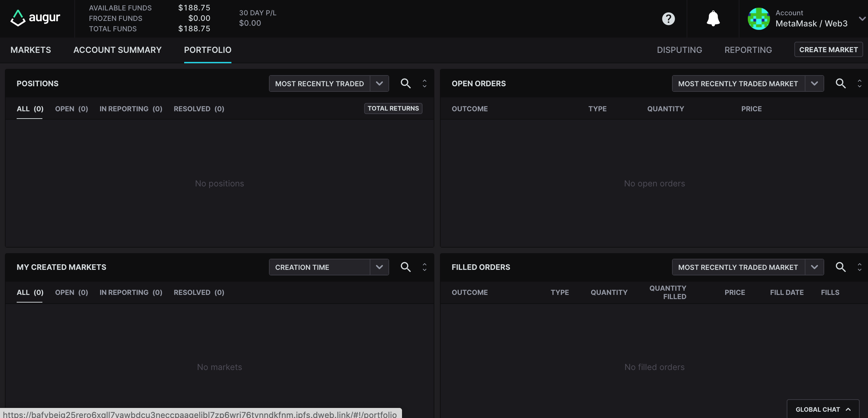Click the search icon in My Created Markets
Image resolution: width=868 pixels, height=418 pixels.
406,267
